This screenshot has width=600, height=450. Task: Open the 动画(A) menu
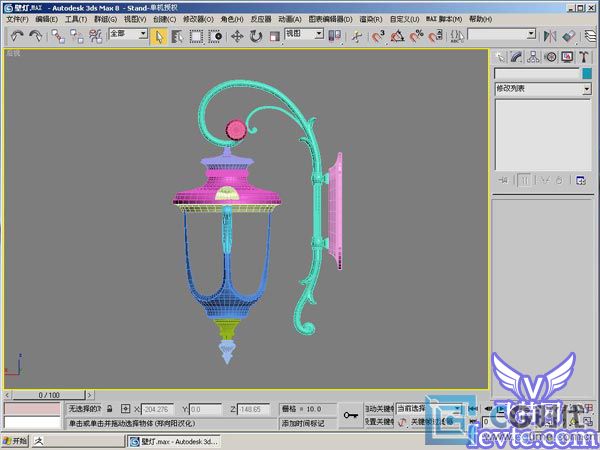click(290, 19)
